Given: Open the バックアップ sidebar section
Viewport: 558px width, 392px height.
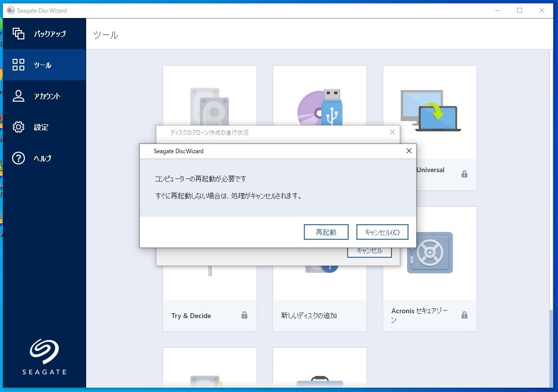Looking at the screenshot, I should (x=44, y=34).
